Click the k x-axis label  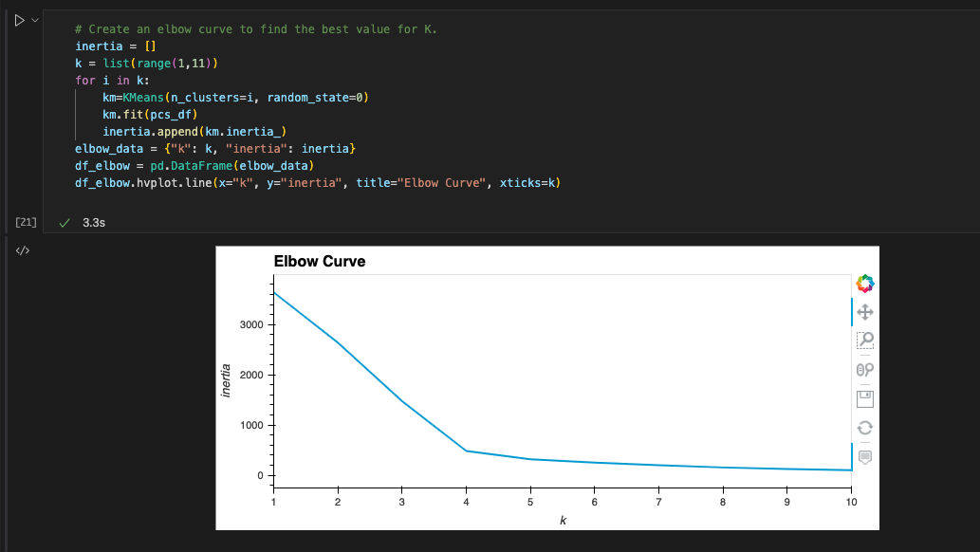click(x=564, y=520)
